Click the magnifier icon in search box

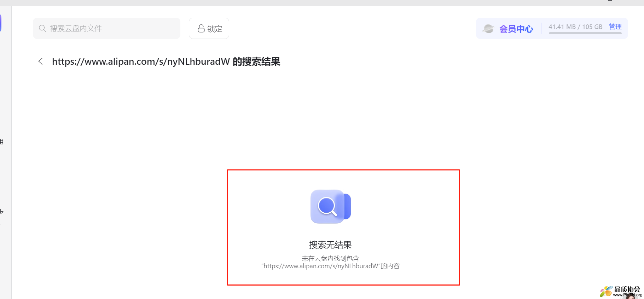click(42, 28)
